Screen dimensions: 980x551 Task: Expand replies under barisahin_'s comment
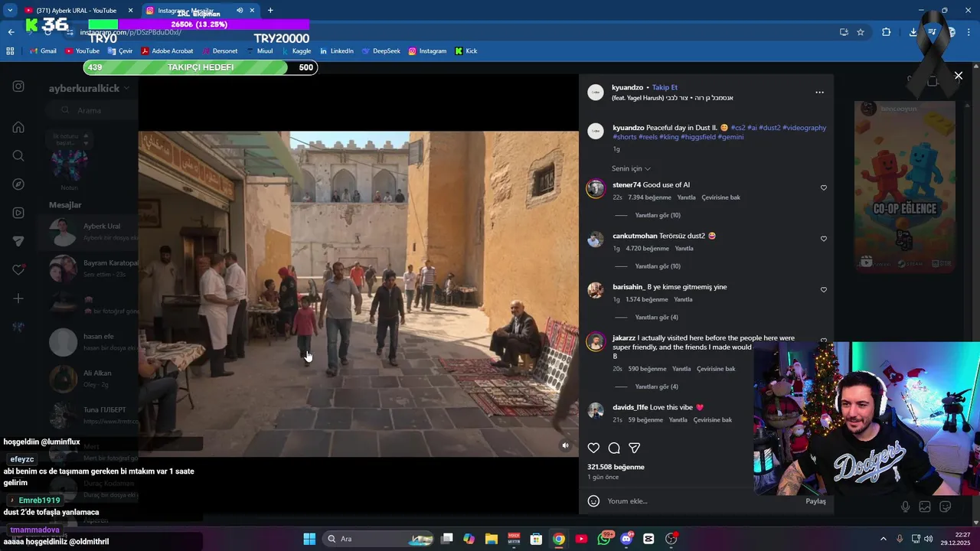tap(656, 318)
